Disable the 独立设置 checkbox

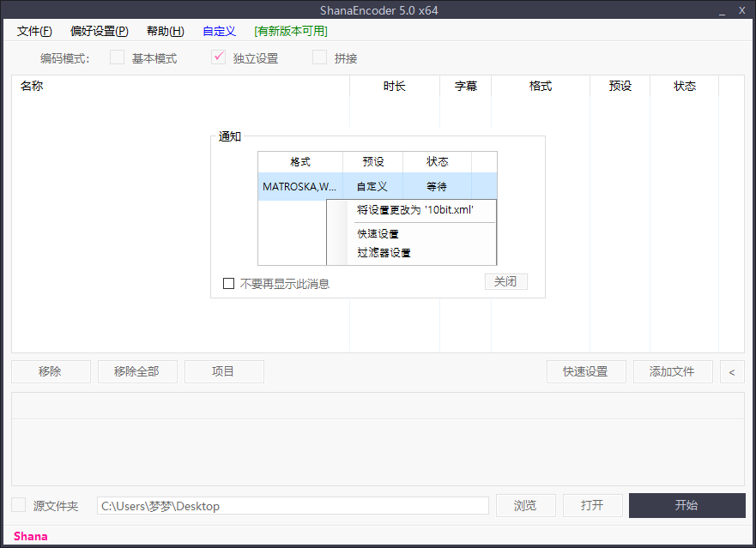[218, 57]
